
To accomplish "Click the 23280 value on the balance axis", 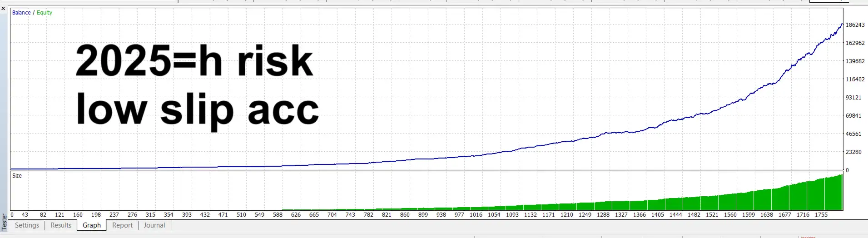I will point(853,152).
